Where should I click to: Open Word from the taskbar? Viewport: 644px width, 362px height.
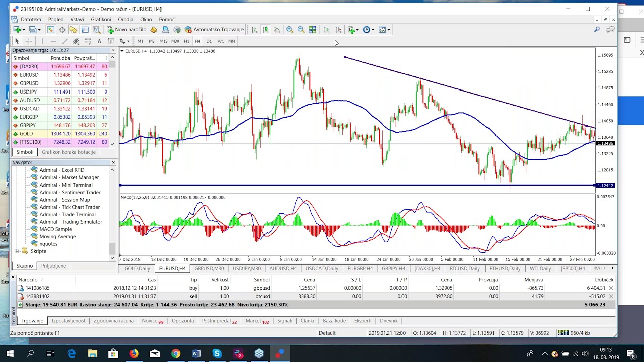(196, 354)
